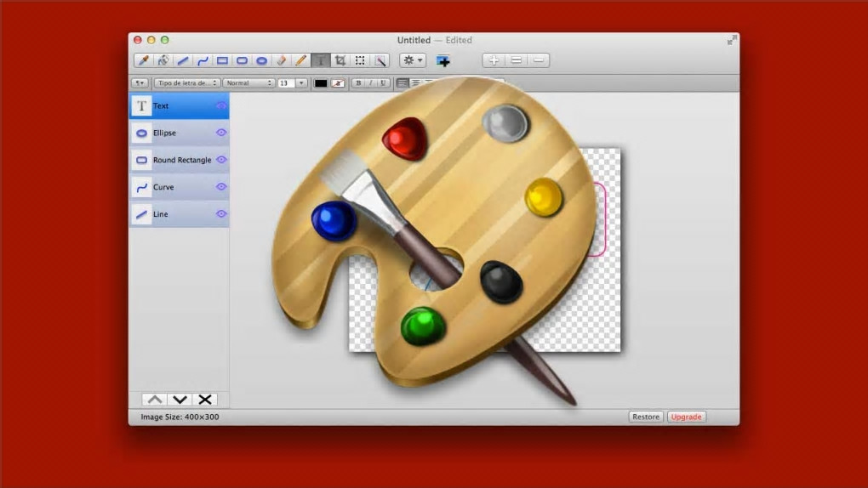Select the eyedropper tool
868x488 pixels.
coord(143,60)
